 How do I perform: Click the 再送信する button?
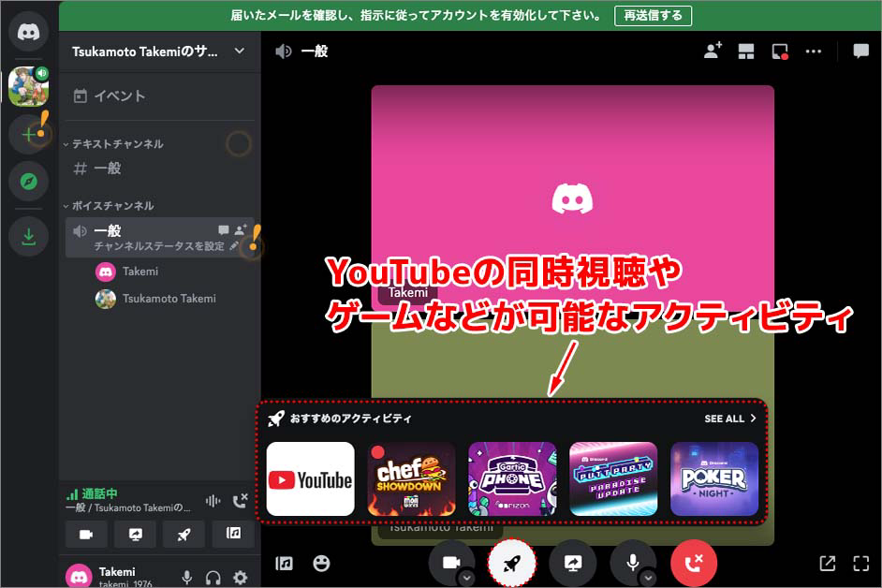653,15
